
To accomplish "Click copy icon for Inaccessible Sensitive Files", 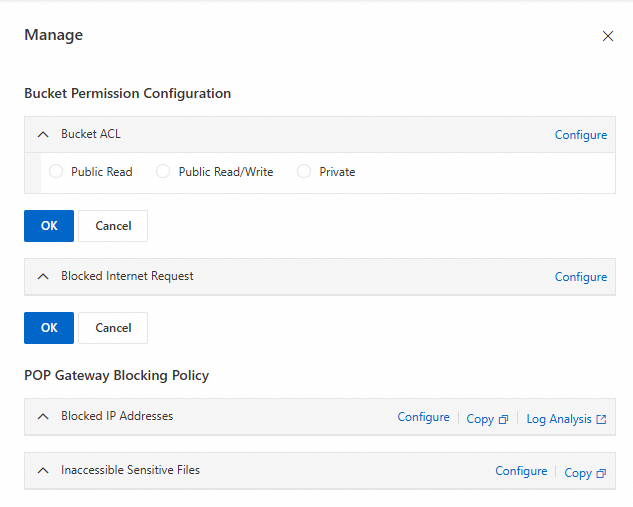I will (601, 474).
